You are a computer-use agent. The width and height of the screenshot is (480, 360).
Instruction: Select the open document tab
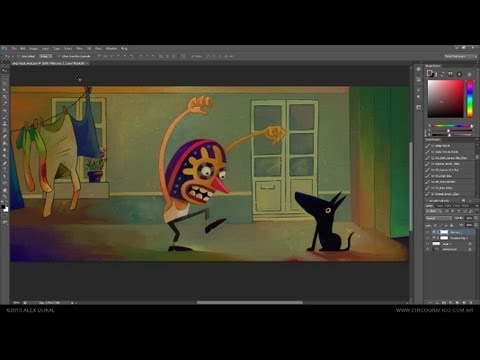tap(50, 63)
